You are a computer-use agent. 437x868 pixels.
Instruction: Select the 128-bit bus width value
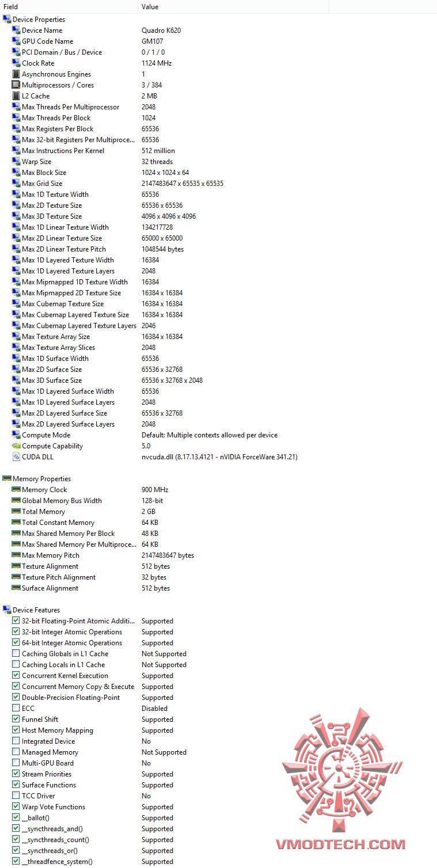[x=152, y=500]
